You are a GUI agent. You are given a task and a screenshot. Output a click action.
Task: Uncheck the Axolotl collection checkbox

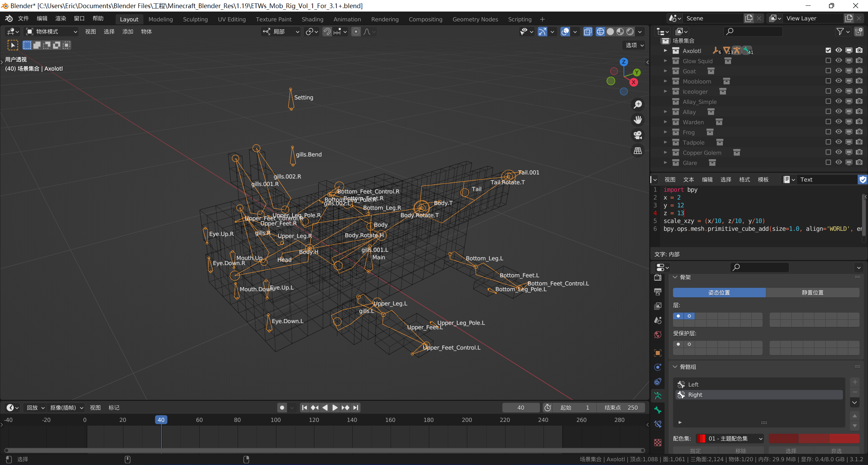pos(828,51)
